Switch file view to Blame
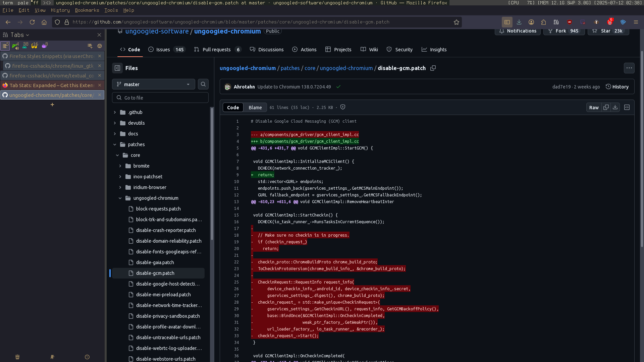 tap(255, 107)
